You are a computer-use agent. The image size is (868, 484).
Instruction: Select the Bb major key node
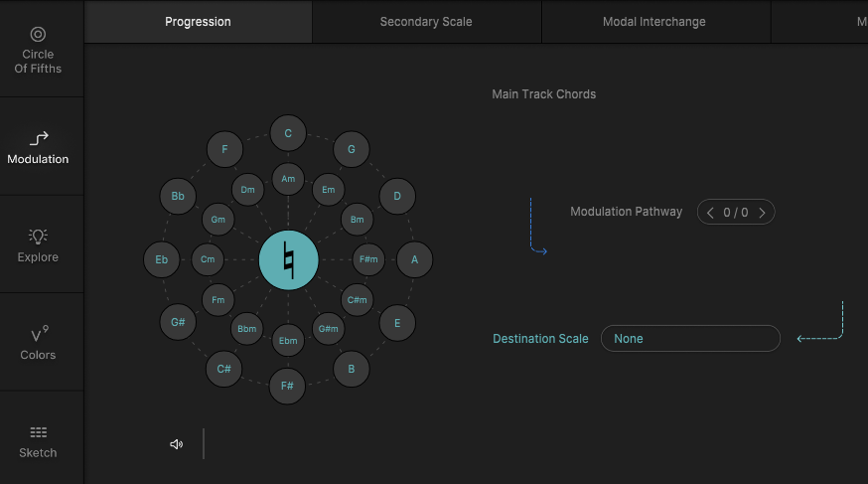pos(178,197)
